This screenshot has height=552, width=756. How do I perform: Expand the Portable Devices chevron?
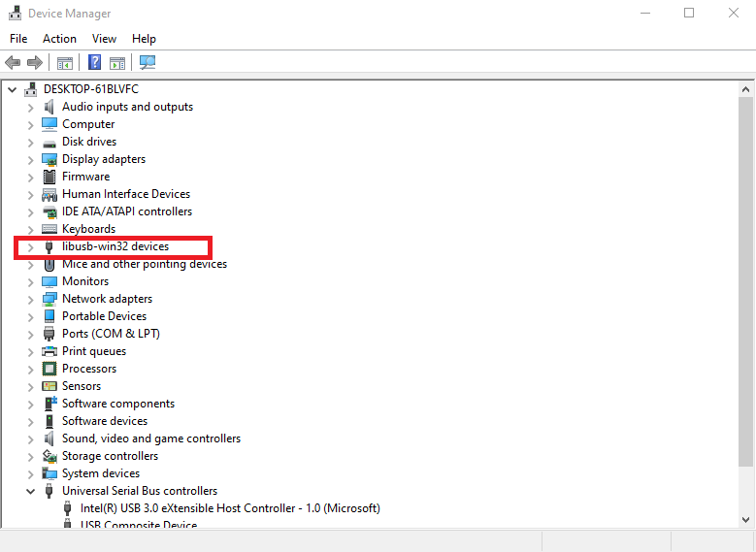30,316
